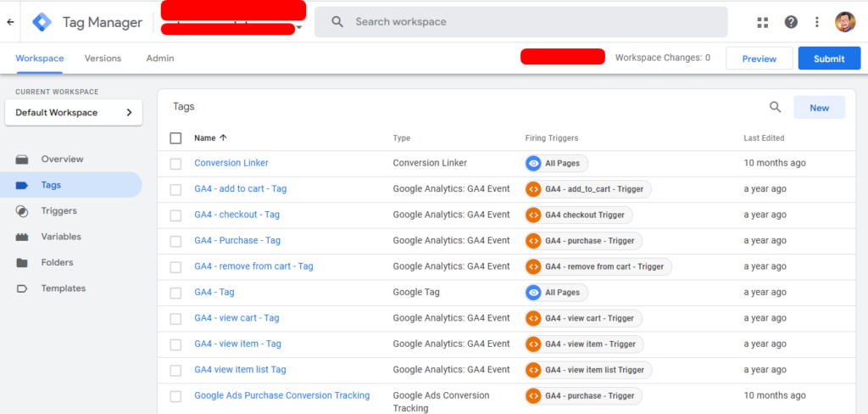Open the help question mark icon

click(791, 22)
